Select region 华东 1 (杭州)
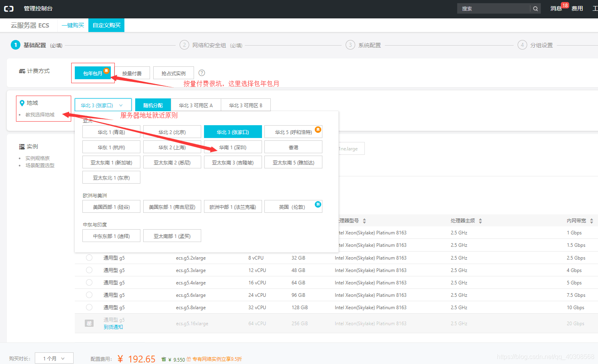This screenshot has height=364, width=598. click(111, 147)
